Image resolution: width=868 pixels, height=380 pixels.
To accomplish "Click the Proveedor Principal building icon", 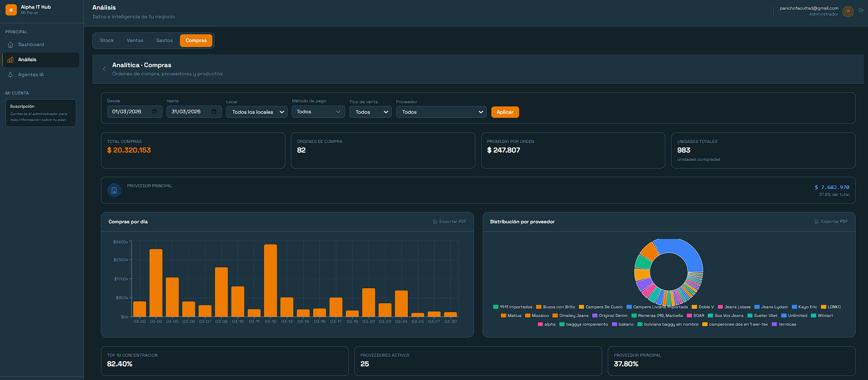I will point(114,190).
